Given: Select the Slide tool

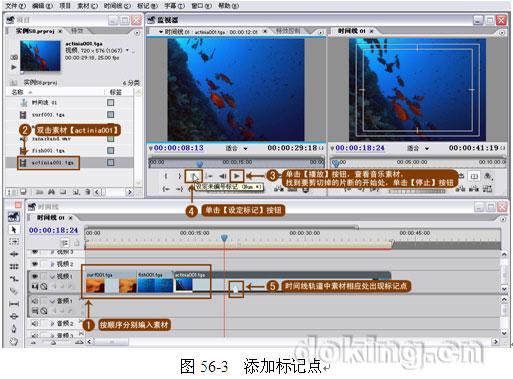Looking at the screenshot, I should click(14, 316).
